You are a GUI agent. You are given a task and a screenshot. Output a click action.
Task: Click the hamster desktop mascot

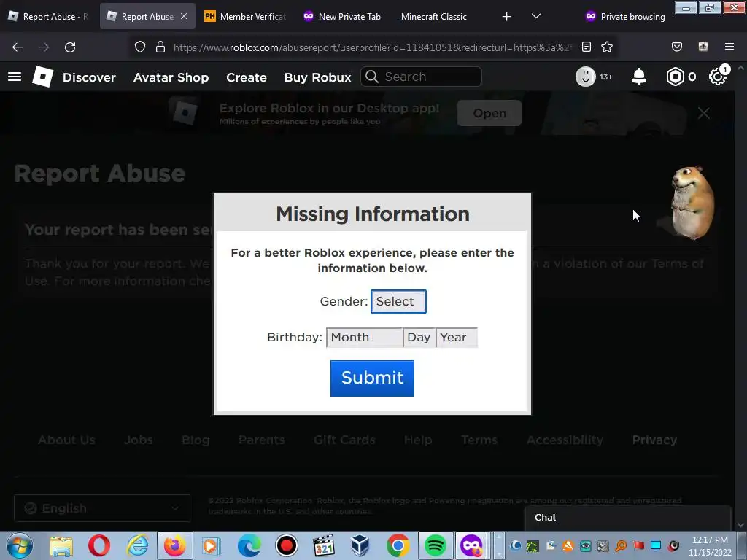pyautogui.click(x=692, y=202)
